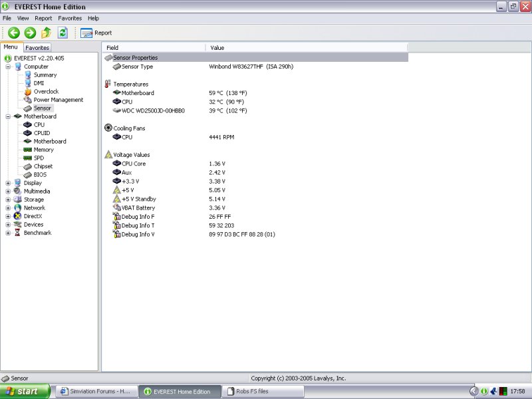Open the Report menu in menu bar
Image resolution: width=532 pixels, height=399 pixels.
(43, 18)
